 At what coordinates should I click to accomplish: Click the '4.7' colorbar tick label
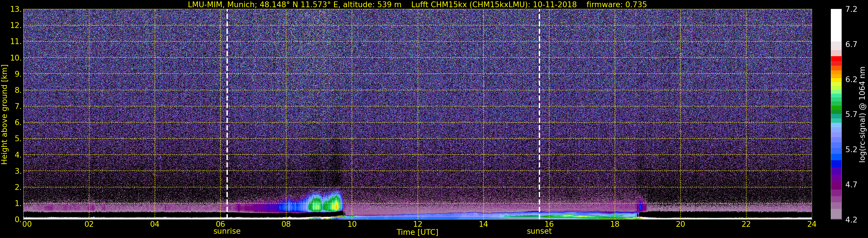[x=851, y=184]
